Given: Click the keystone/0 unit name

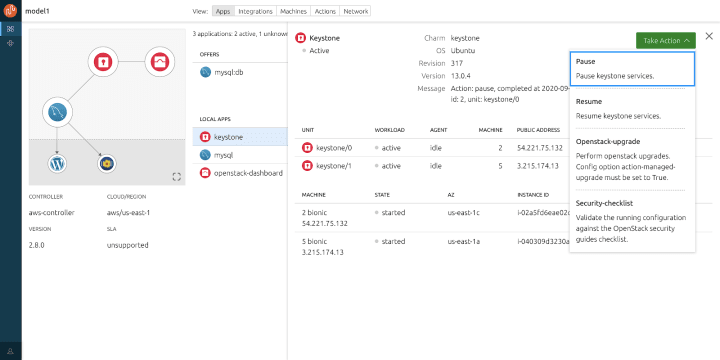Looking at the screenshot, I should [334, 148].
